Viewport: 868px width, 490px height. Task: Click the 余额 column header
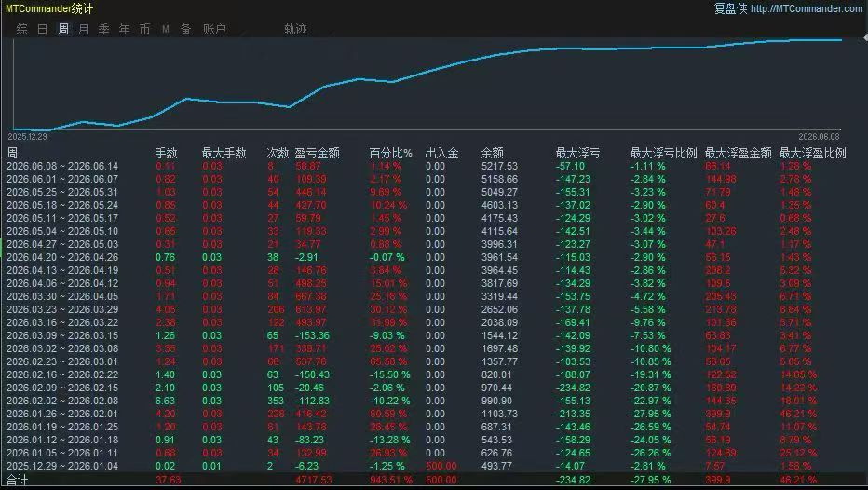(x=492, y=153)
